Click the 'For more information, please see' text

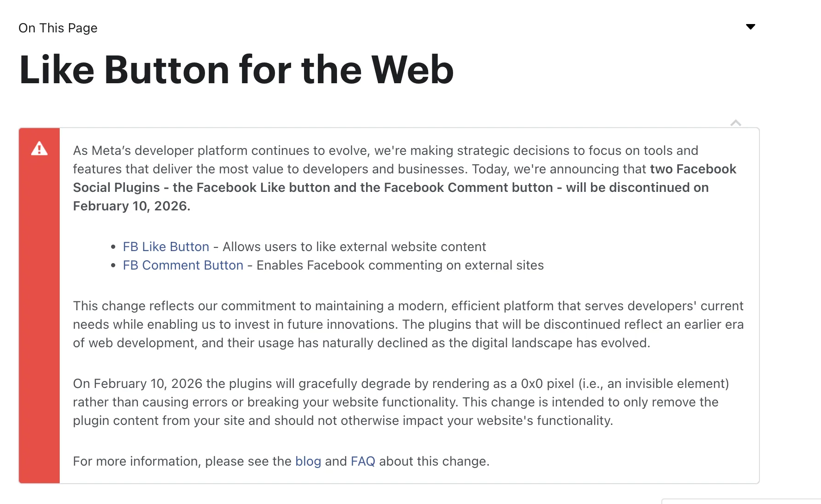pyautogui.click(x=182, y=461)
